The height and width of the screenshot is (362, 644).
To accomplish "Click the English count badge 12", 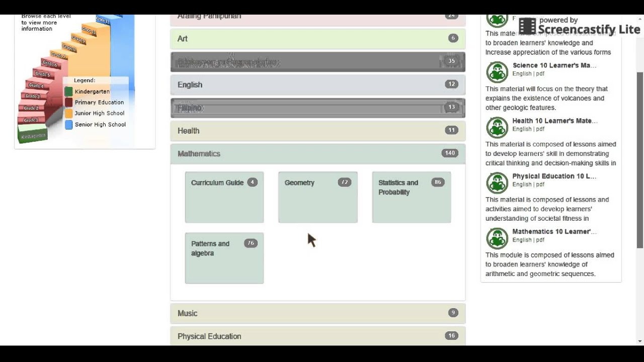I will pos(451,84).
